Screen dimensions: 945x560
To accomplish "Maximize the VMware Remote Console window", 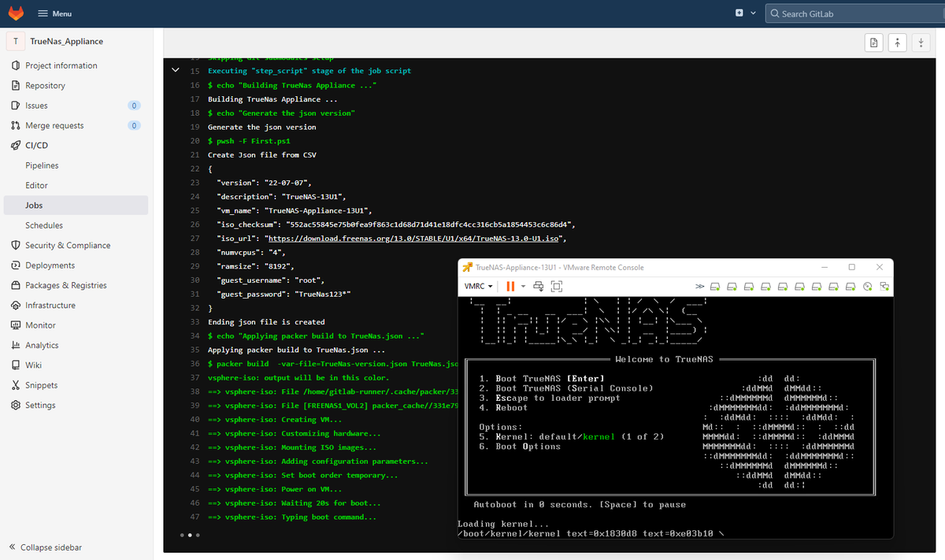I will point(851,267).
